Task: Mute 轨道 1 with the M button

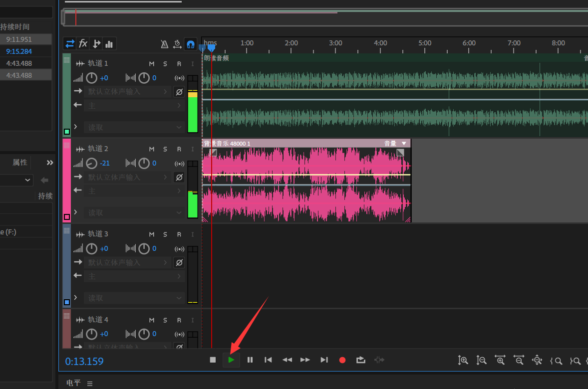Action: point(152,64)
